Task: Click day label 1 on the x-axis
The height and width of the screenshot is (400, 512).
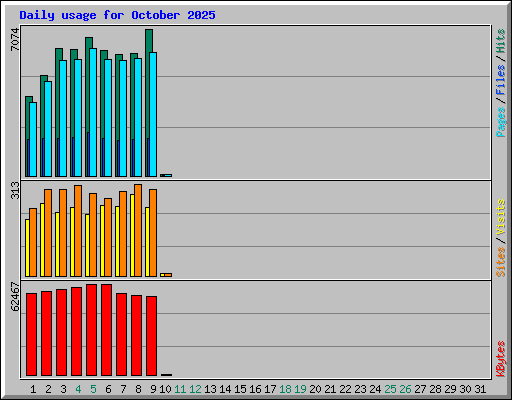Action: (33, 389)
